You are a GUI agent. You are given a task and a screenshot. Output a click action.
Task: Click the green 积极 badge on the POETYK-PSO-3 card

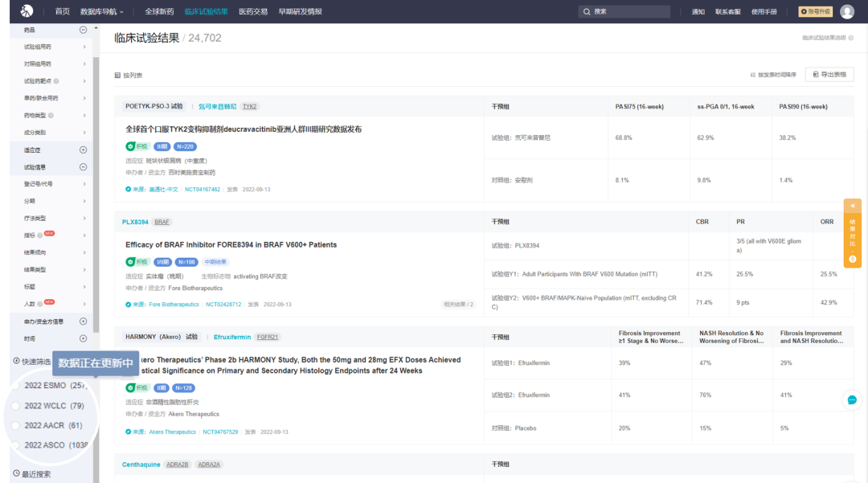pos(137,146)
